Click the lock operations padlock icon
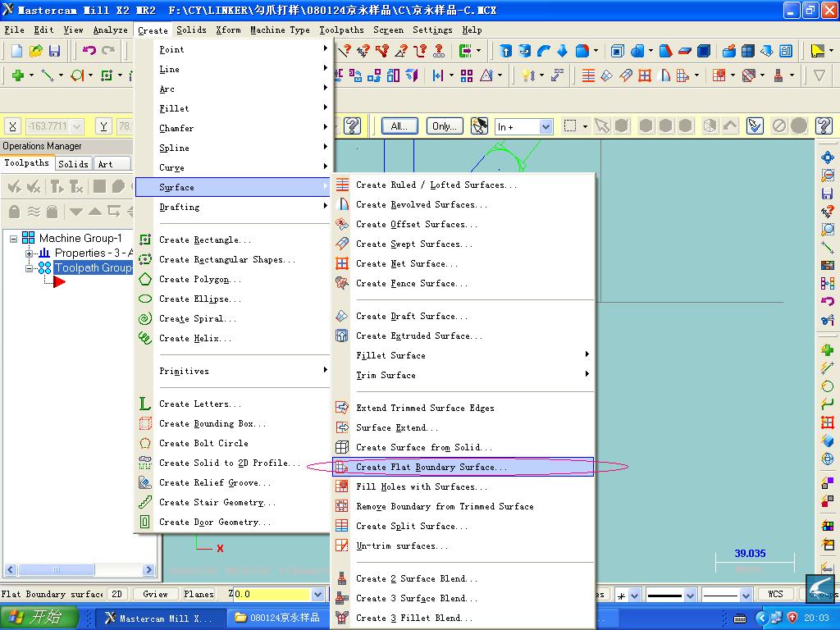Image resolution: width=840 pixels, height=630 pixels. pos(15,212)
